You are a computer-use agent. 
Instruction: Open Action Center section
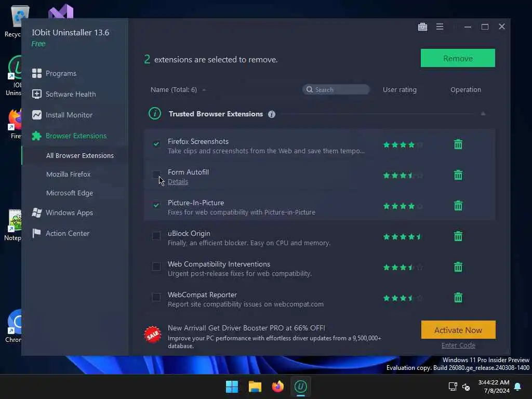point(68,233)
